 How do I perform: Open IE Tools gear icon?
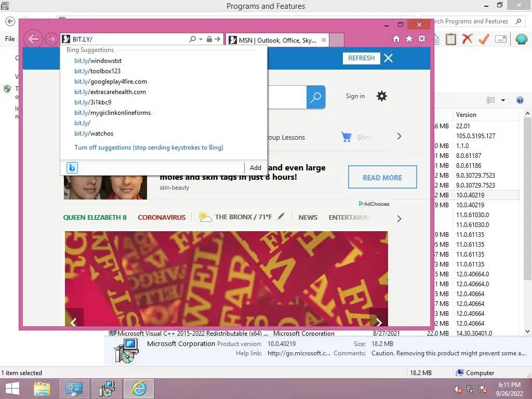(x=422, y=38)
